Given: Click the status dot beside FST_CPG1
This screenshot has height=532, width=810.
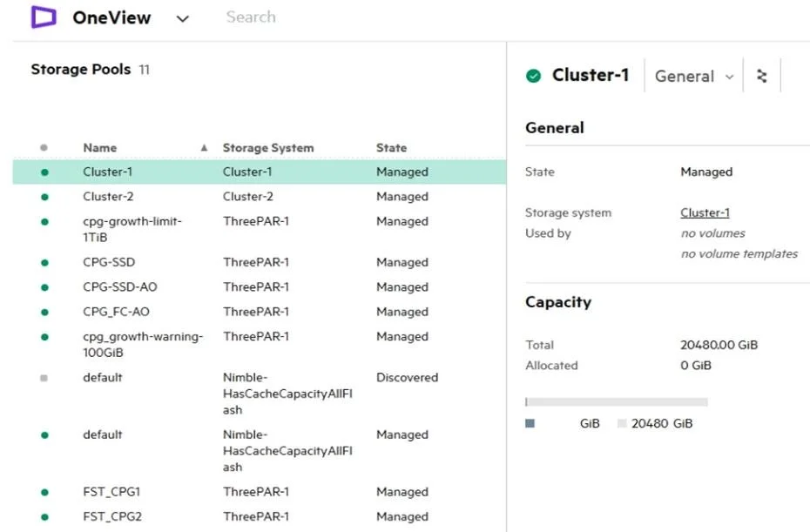Looking at the screenshot, I should click(44, 492).
